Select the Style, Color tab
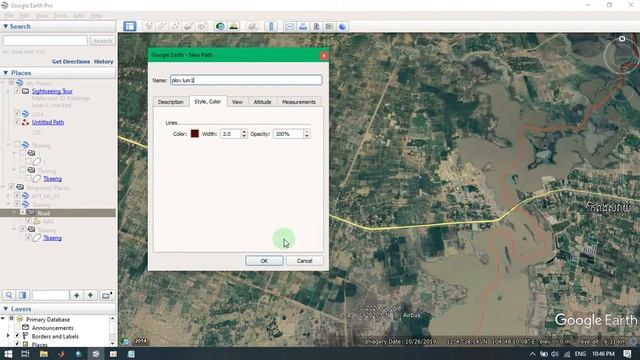Screen dimensions: 640x360 (207, 101)
